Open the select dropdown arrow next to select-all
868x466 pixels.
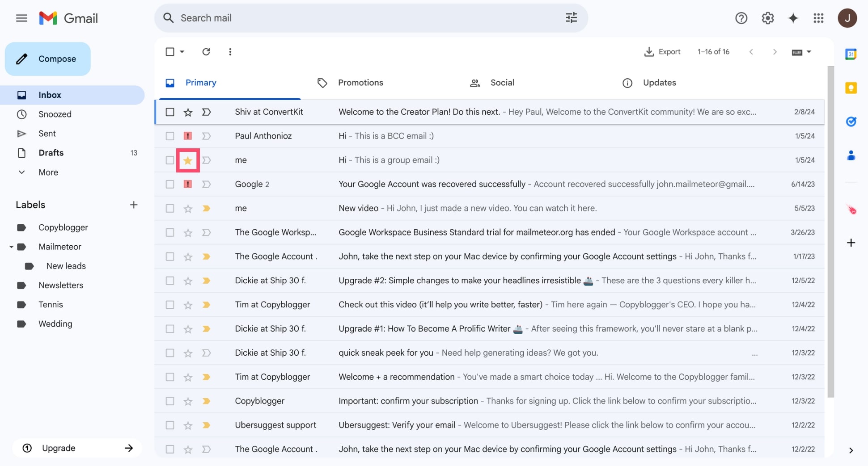[x=182, y=52]
